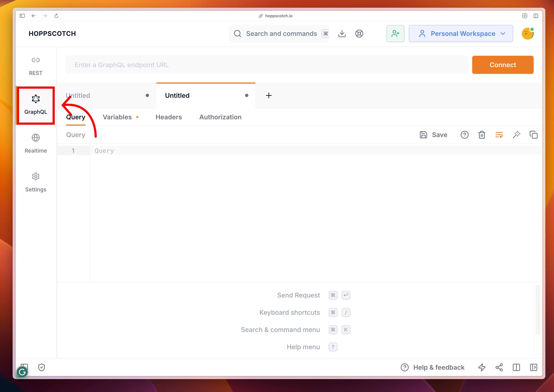This screenshot has width=554, height=392.
Task: Click the 'Search & command menu' text
Action: (x=280, y=329)
